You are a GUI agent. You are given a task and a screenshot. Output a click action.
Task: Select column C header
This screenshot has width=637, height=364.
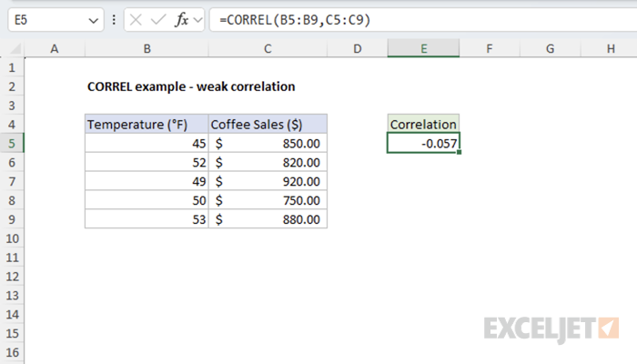(x=268, y=49)
